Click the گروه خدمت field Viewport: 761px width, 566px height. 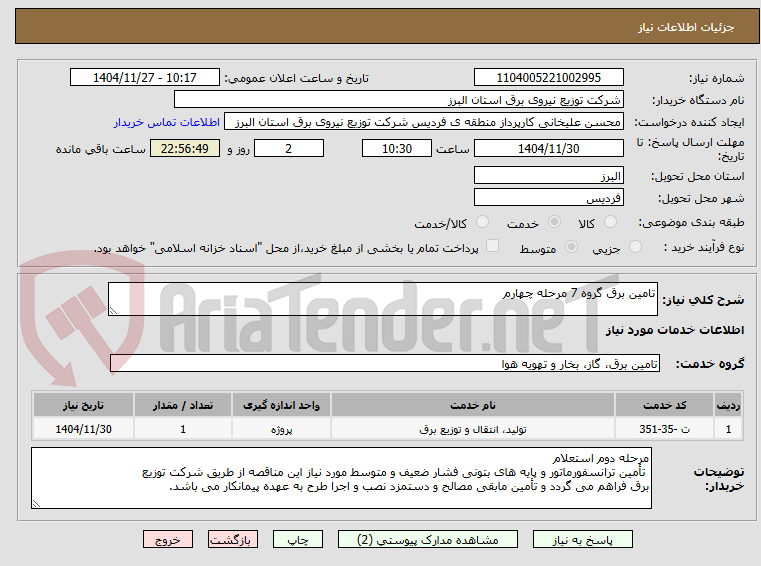click(x=384, y=364)
